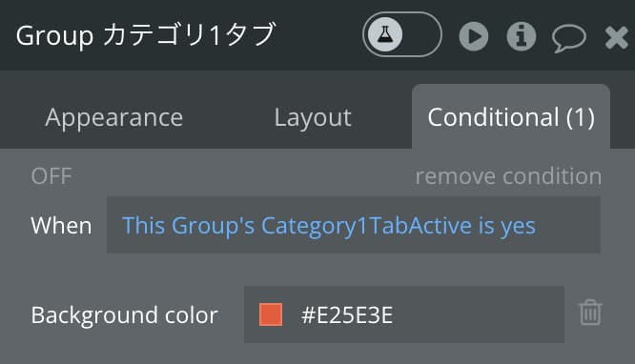Open the play workflow icon
The width and height of the screenshot is (635, 364).
pos(474,36)
